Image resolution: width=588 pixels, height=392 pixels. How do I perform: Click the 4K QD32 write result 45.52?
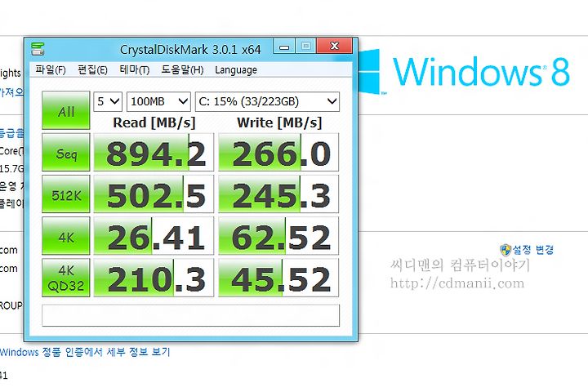[278, 278]
